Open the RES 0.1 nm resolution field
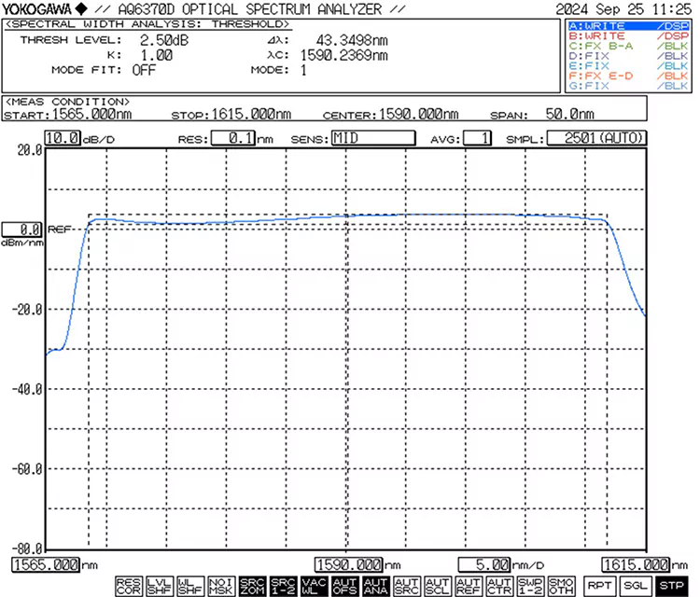Viewport: 700px width, 597px height. point(233,139)
